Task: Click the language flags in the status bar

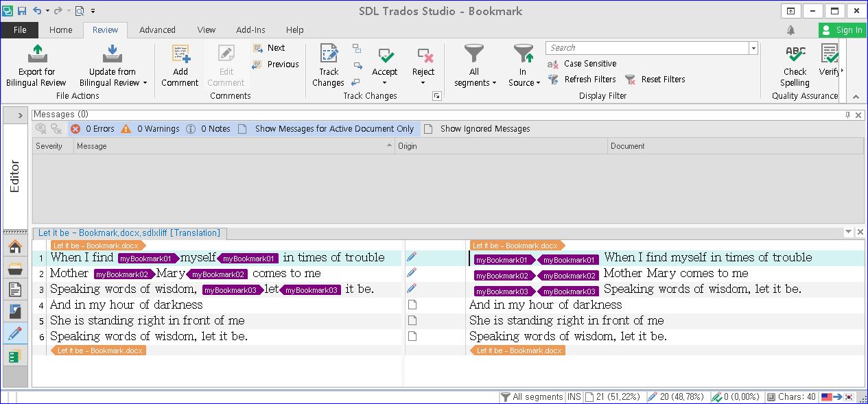Action: click(x=837, y=397)
